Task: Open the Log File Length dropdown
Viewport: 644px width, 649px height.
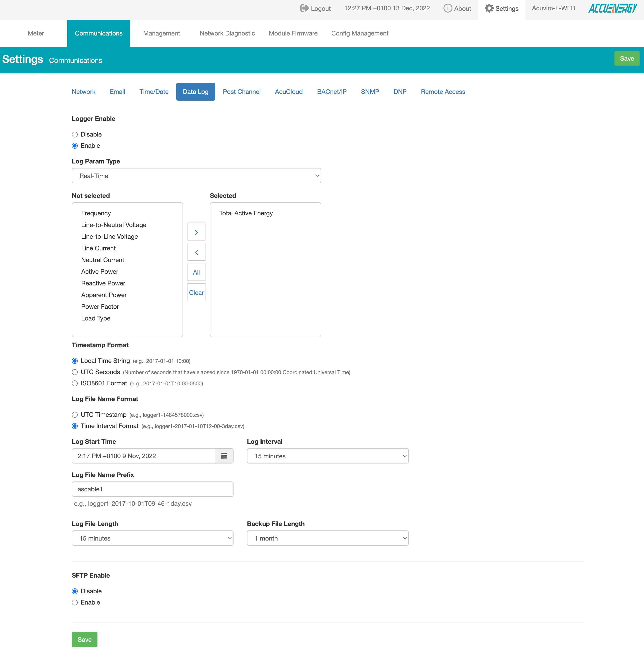Action: tap(152, 538)
